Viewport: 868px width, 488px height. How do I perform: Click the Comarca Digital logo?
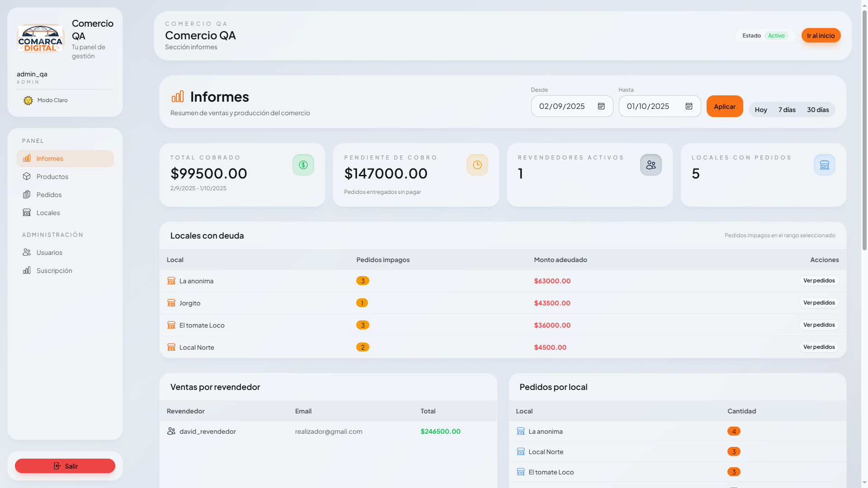click(x=40, y=38)
